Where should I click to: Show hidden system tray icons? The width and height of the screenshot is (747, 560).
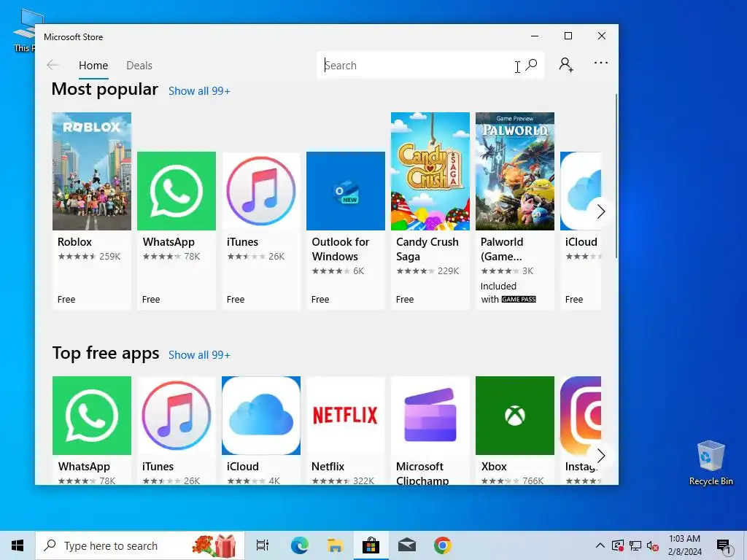click(600, 545)
